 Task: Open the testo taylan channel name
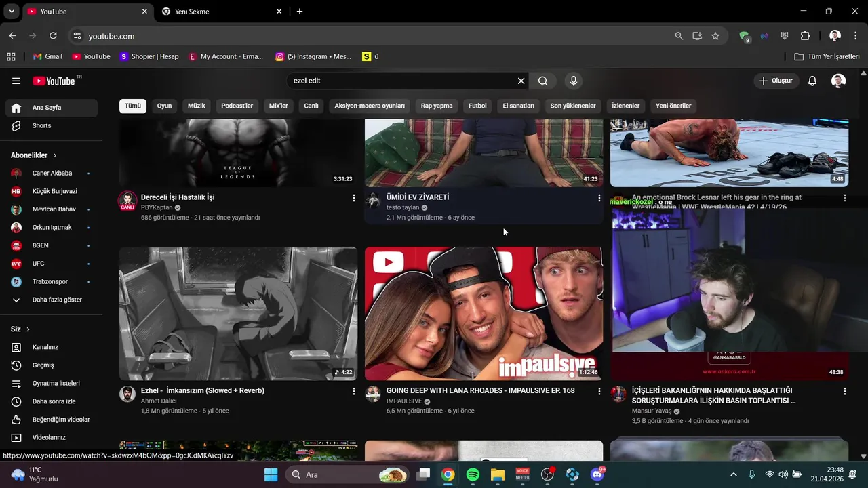pos(403,207)
